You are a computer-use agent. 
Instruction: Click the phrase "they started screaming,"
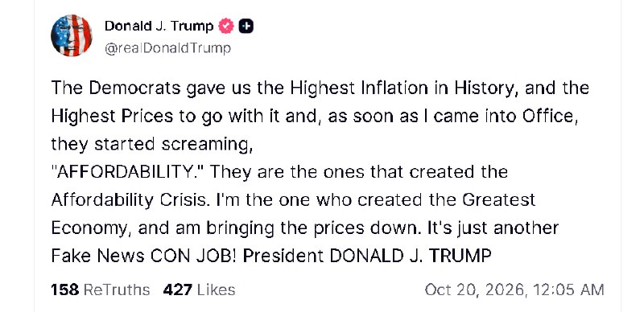coord(152,145)
